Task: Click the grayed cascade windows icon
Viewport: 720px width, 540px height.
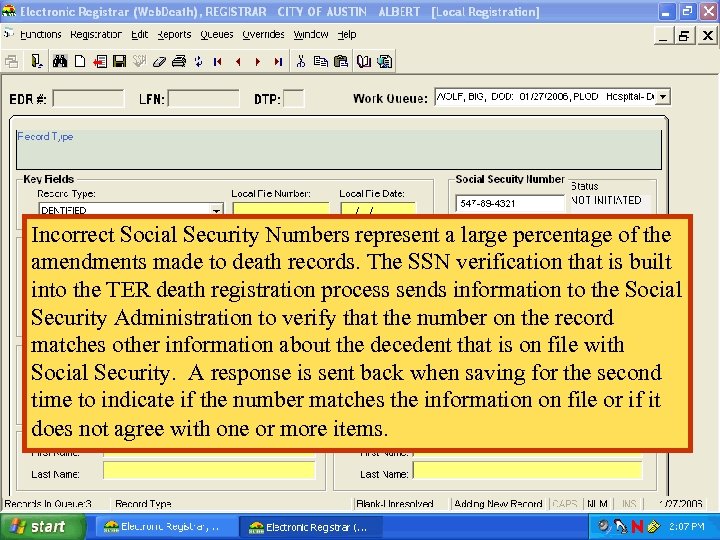Action: 11,62
